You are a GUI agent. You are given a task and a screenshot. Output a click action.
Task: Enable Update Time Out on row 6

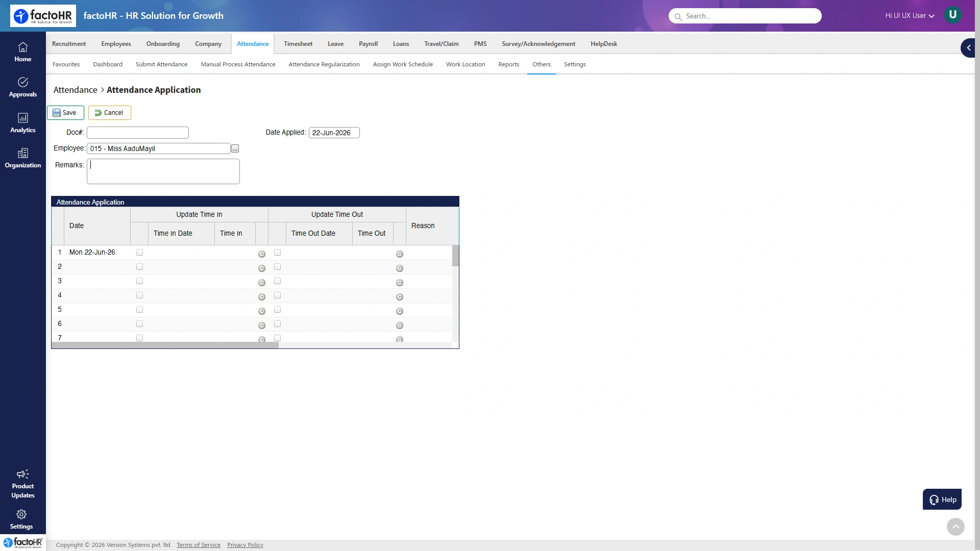277,324
